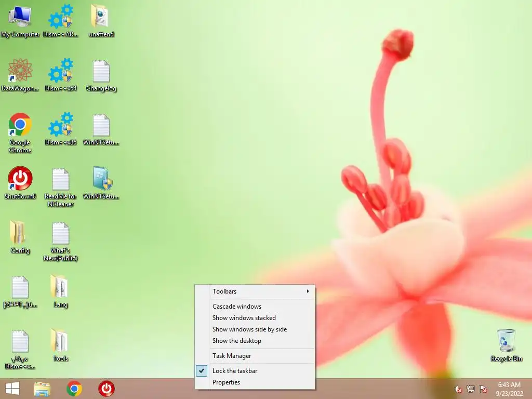Select the Shutdown8 desktop shortcut
The height and width of the screenshot is (399, 532).
pos(20,183)
